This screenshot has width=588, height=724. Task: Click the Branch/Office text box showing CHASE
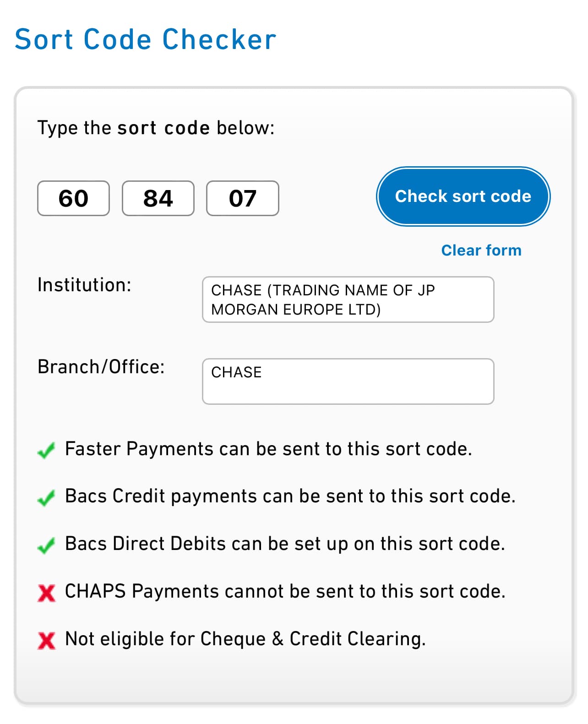tap(348, 381)
